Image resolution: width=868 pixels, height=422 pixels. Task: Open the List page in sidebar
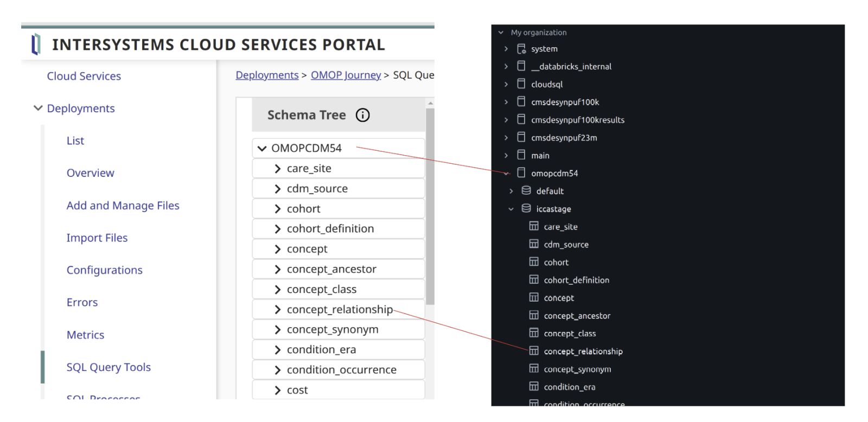point(75,140)
